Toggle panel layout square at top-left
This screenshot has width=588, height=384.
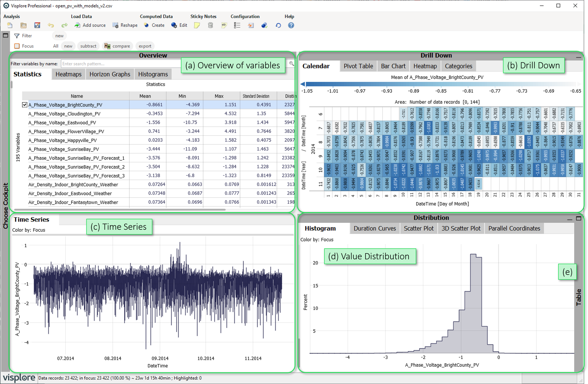coord(6,35)
